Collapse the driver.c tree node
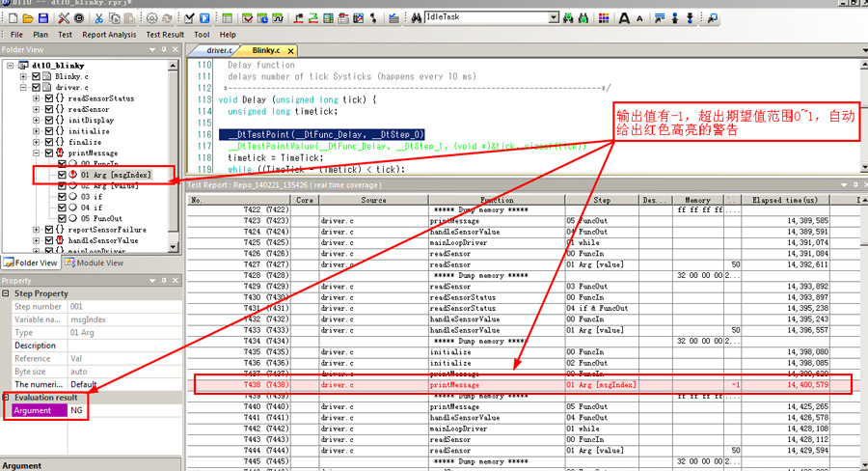This screenshot has height=471, width=868. point(24,88)
